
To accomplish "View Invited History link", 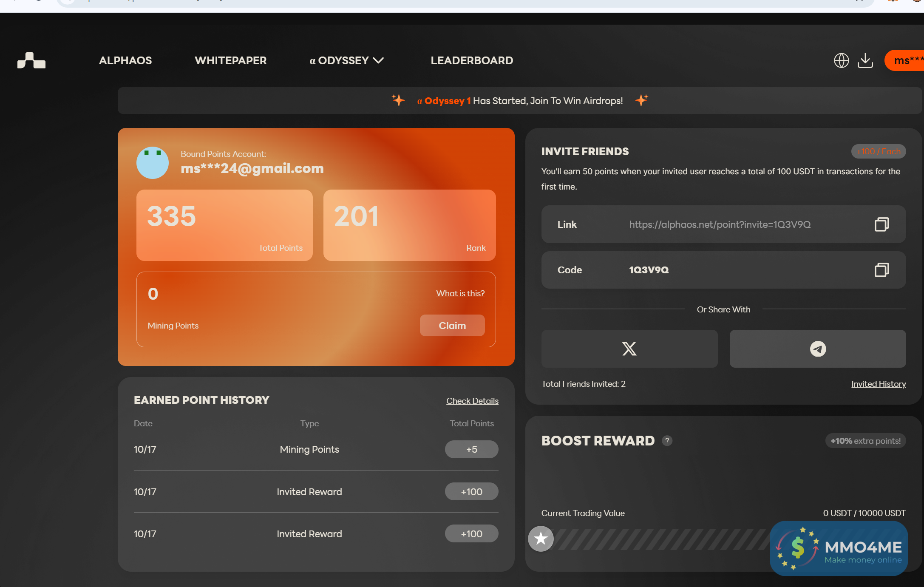I will tap(878, 384).
